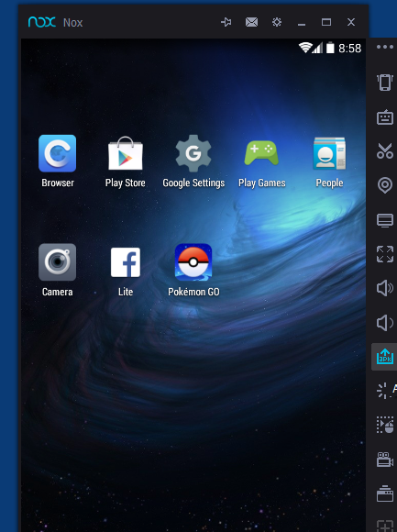
Task: Open the Nox mail notifications icon
Action: (251, 22)
